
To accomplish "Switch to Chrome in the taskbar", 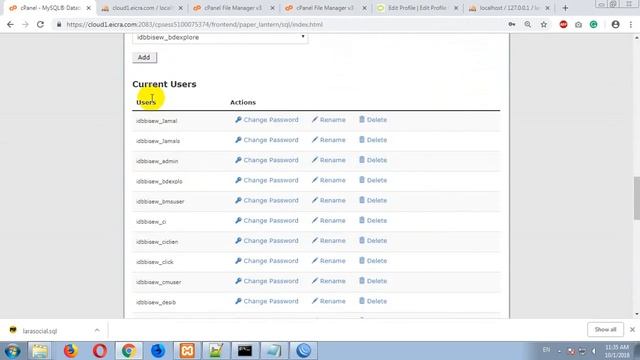I will [129, 351].
